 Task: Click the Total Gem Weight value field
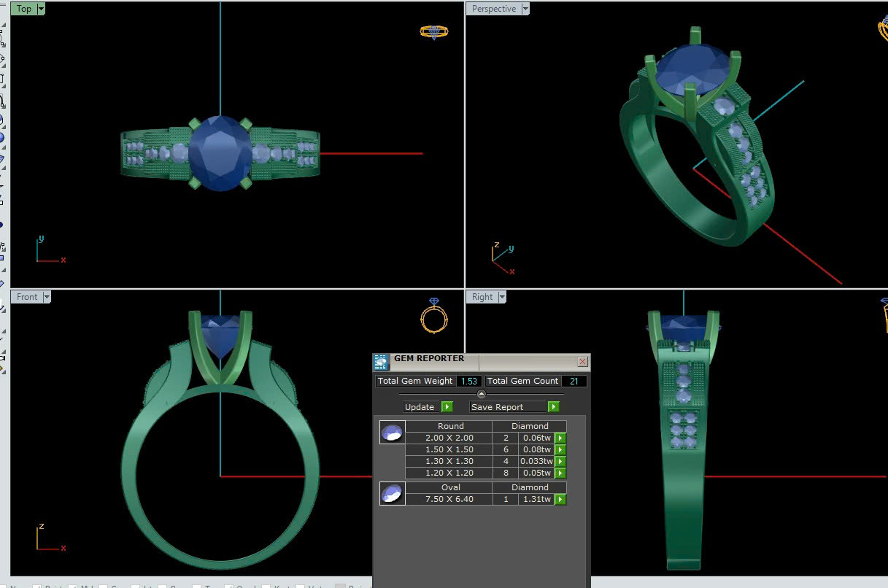[x=469, y=381]
